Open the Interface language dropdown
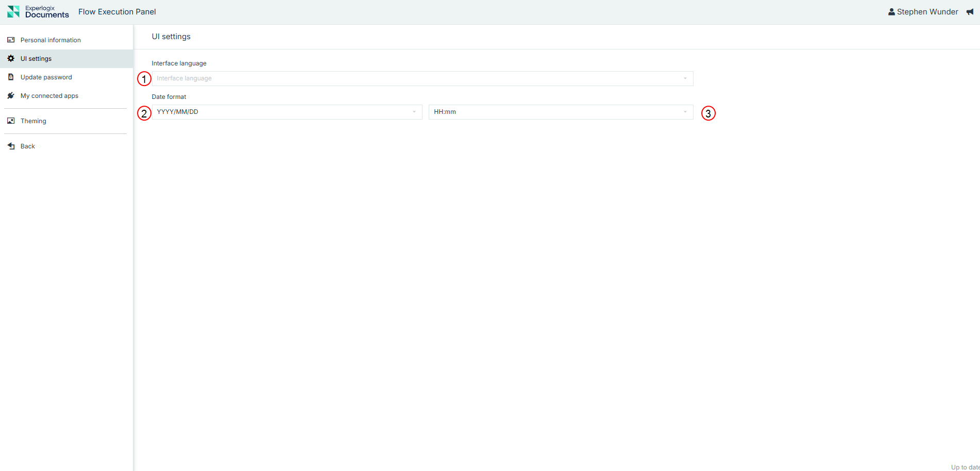 (x=423, y=78)
